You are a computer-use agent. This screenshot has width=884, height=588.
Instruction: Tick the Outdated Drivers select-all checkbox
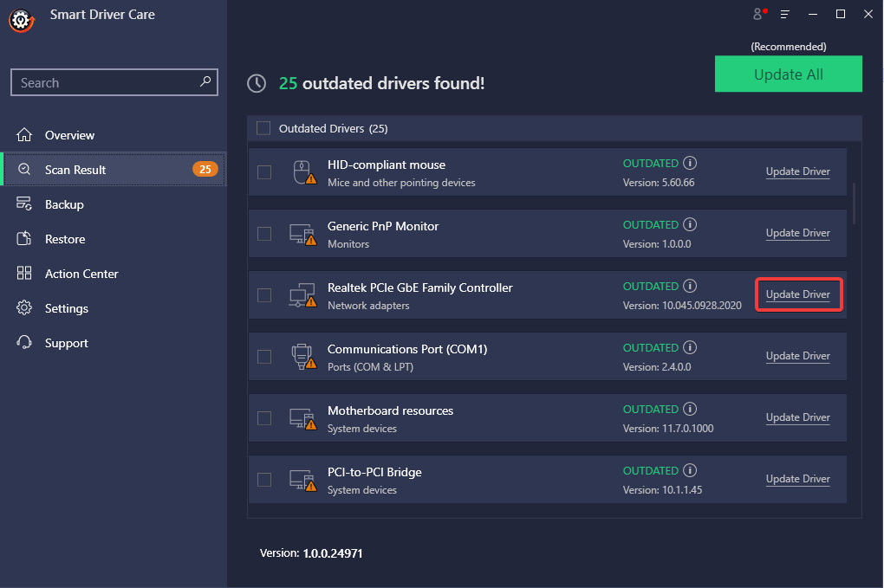pos(263,128)
